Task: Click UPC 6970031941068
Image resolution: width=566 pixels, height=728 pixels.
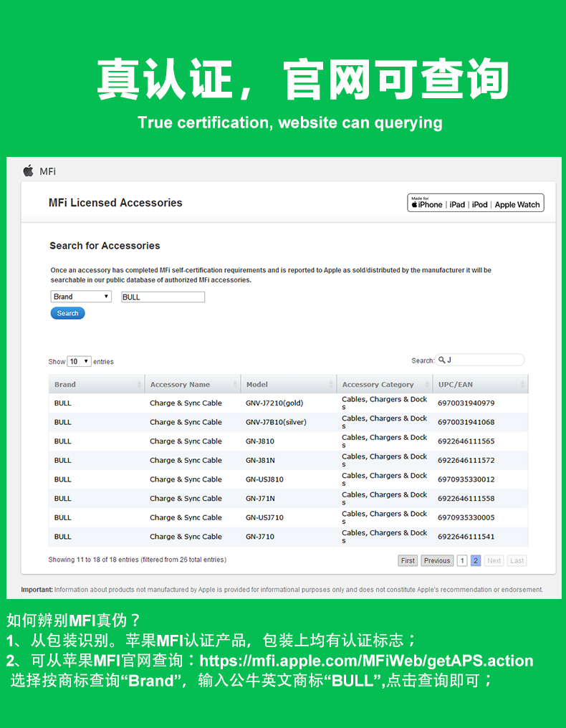Action: pyautogui.click(x=466, y=422)
